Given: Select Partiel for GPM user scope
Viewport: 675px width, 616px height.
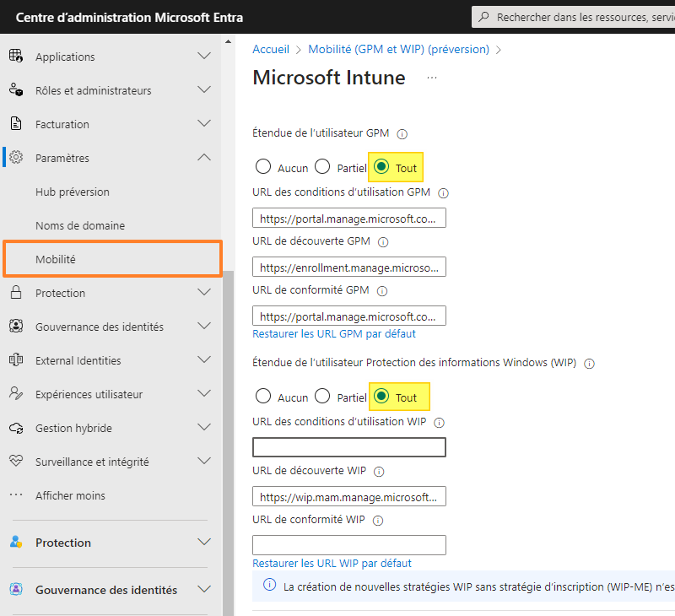Looking at the screenshot, I should click(x=322, y=167).
